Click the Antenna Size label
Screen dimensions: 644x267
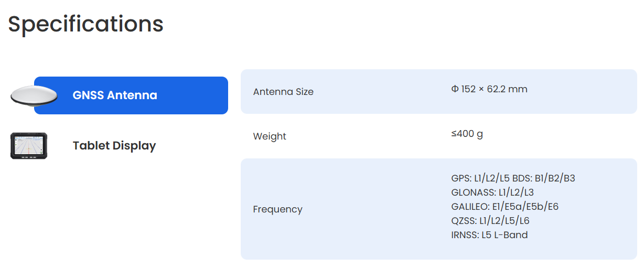coord(283,92)
